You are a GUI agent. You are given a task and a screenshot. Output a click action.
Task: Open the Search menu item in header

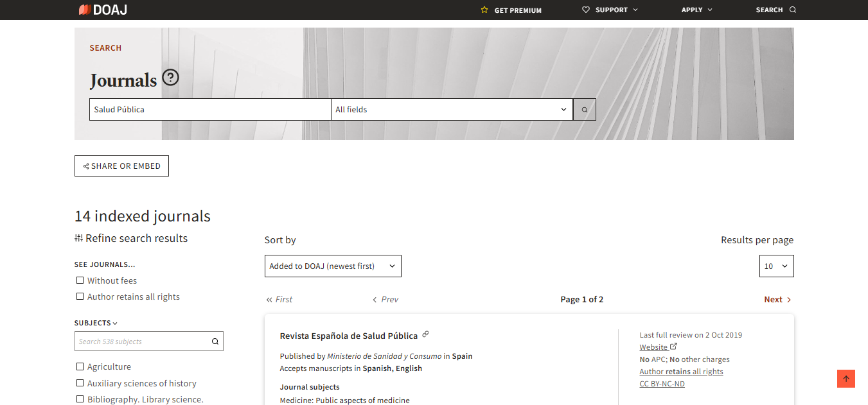pyautogui.click(x=775, y=10)
